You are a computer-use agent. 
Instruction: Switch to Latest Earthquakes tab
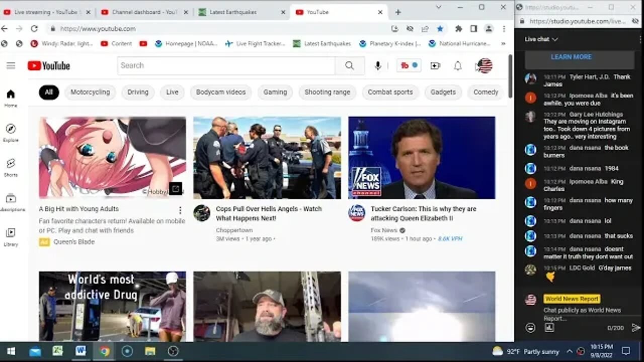(242, 12)
